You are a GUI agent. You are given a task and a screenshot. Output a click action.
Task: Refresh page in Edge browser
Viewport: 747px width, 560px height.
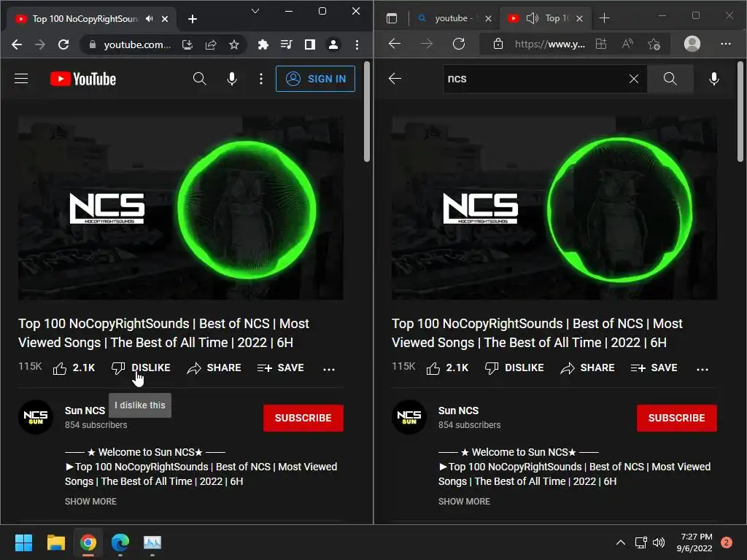pos(459,44)
